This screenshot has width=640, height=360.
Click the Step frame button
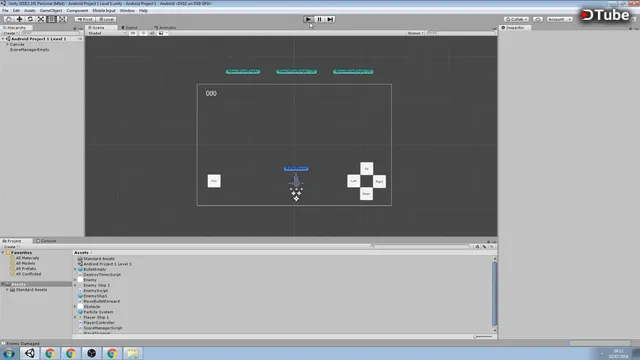[330, 19]
